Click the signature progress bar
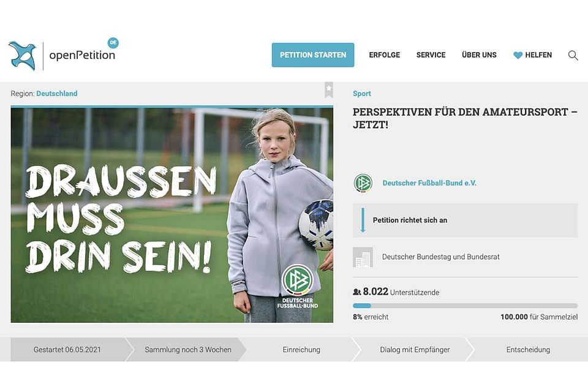Image resolution: width=588 pixels, height=392 pixels. pyautogui.click(x=465, y=306)
